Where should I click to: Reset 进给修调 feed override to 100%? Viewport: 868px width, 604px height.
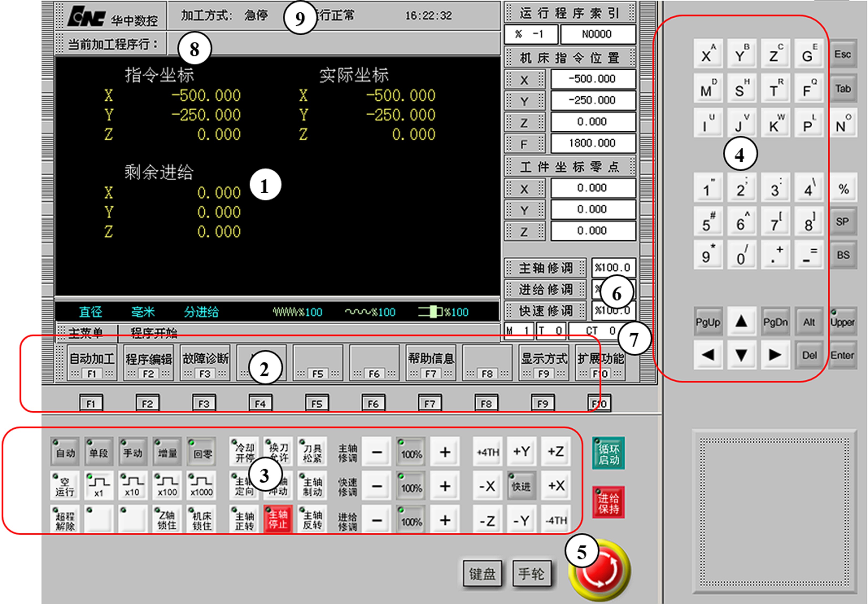411,519
